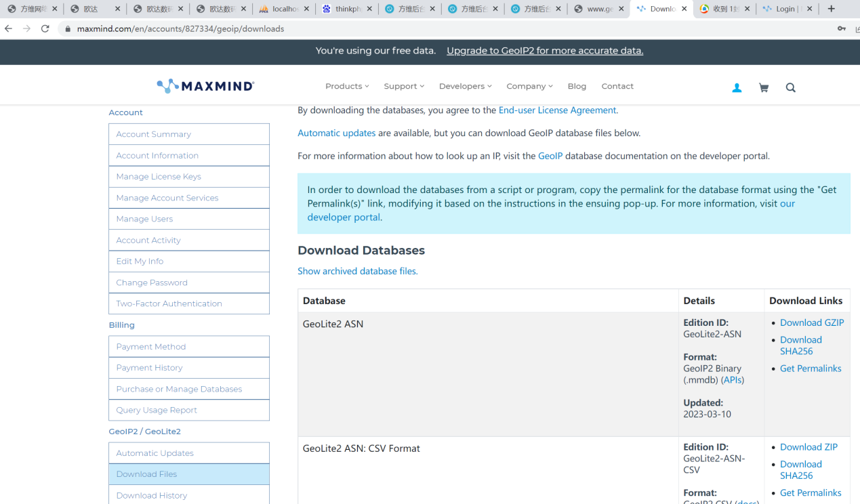
Task: Get Permalinks for GeoLite2 ASN binary
Action: [x=811, y=369]
